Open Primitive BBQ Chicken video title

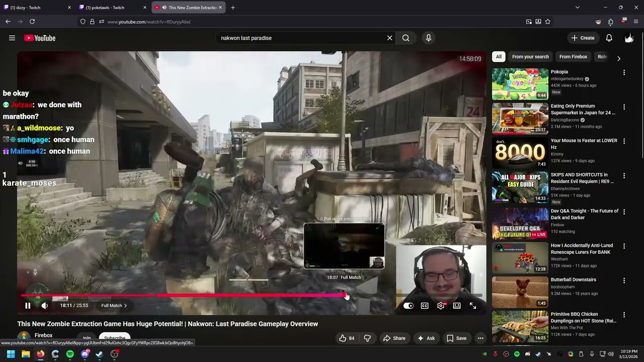584,317
